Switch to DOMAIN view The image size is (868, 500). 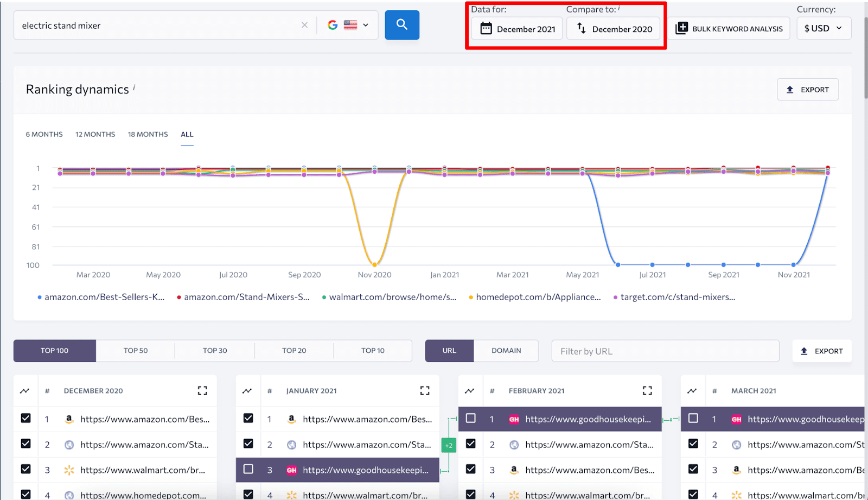[x=506, y=351]
